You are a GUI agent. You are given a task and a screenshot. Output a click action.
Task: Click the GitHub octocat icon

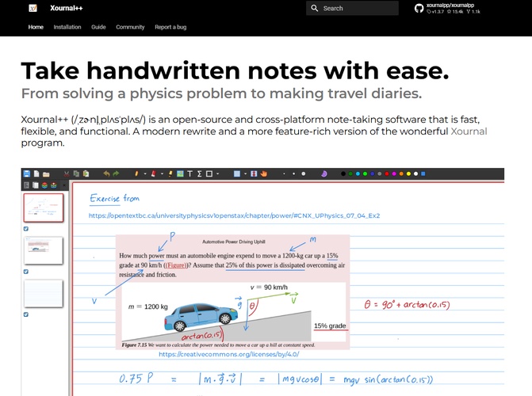click(x=419, y=9)
